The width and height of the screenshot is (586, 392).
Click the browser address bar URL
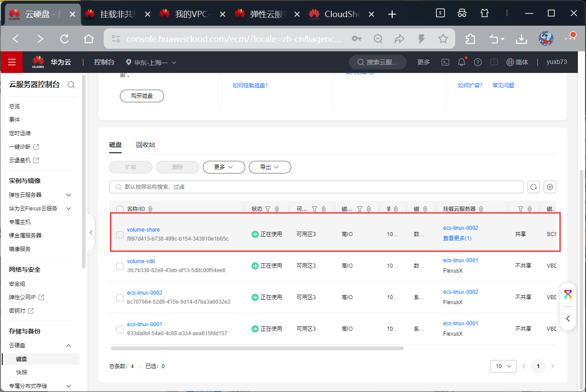point(234,39)
